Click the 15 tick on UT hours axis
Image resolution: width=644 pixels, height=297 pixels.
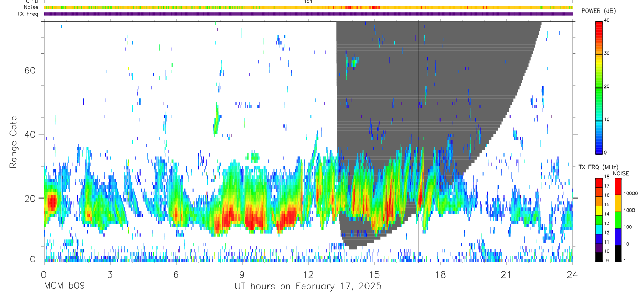[x=374, y=274]
